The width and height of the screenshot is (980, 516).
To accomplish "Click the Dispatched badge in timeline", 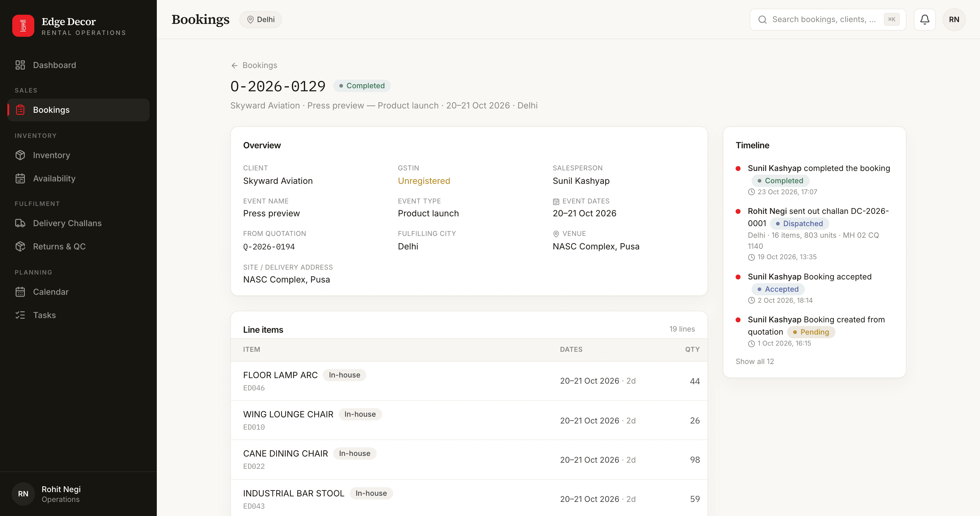I will coord(799,224).
